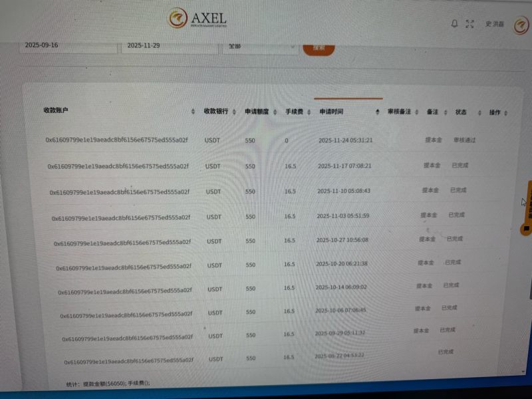Screen dimensions: 532x399
Task: Select the wallet address in the 2025-11-17 row
Action: [118, 166]
